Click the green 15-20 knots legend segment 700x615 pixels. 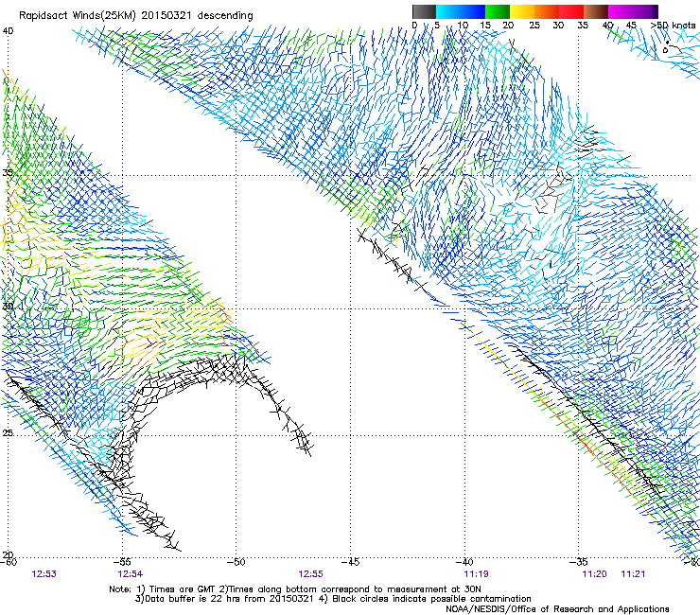498,11
